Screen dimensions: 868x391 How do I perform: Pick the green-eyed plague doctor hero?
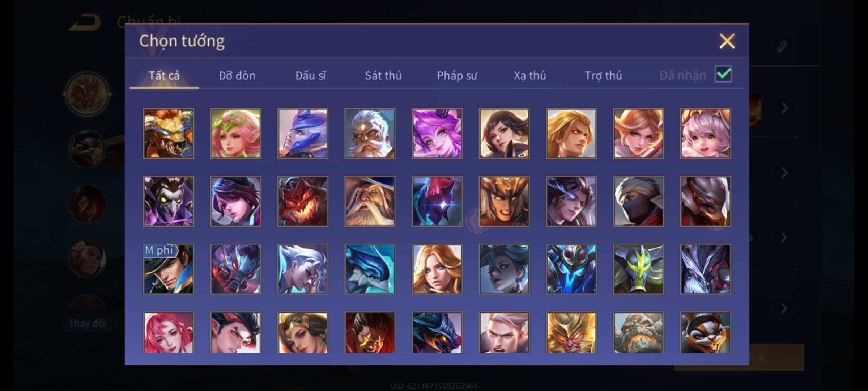[x=169, y=201]
